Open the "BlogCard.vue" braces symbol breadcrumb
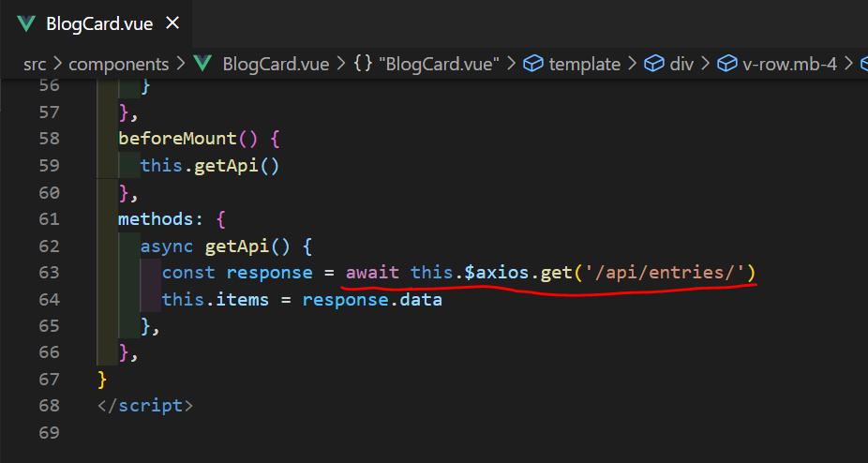Screen dimensions: 868x463 pos(439,65)
